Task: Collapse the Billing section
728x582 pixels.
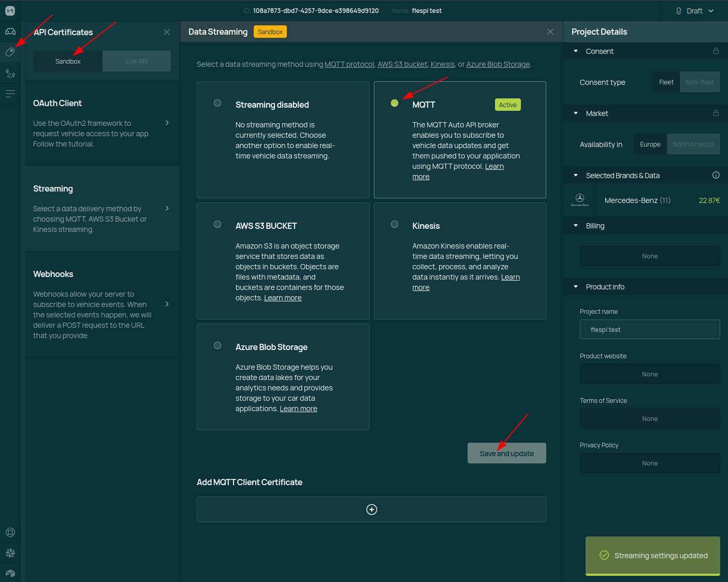Action: (x=576, y=225)
